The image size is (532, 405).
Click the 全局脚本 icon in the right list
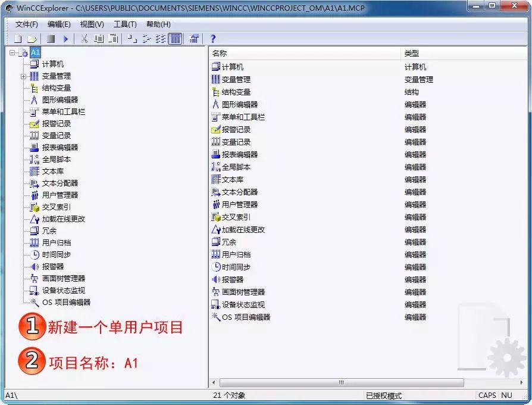click(x=216, y=167)
